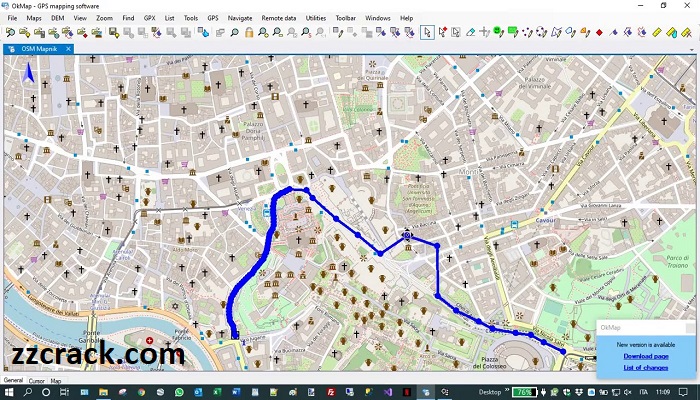
Task: Click the folder with picture icon
Action: click(x=96, y=32)
